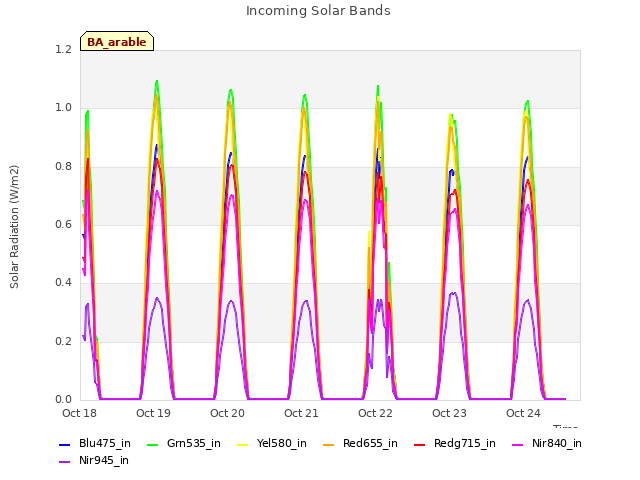Click the orange Red655_in legend swatch
Viewport: 640px width, 480px height.
[329, 444]
